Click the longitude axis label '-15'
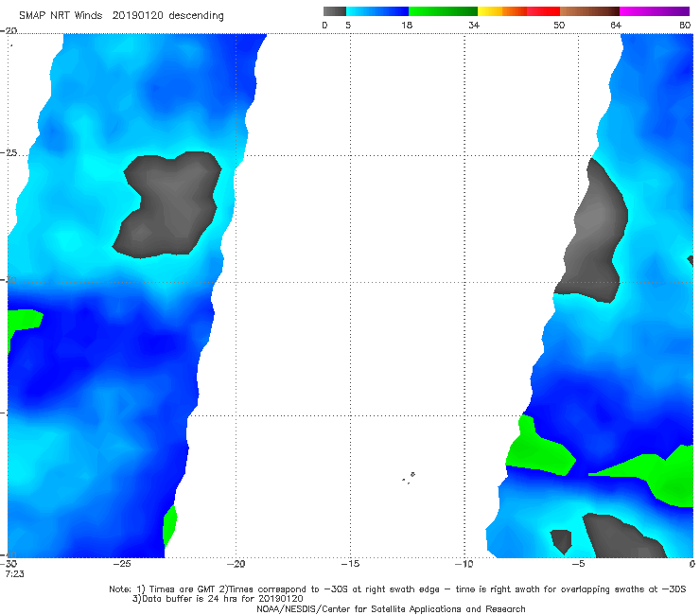 (x=350, y=564)
